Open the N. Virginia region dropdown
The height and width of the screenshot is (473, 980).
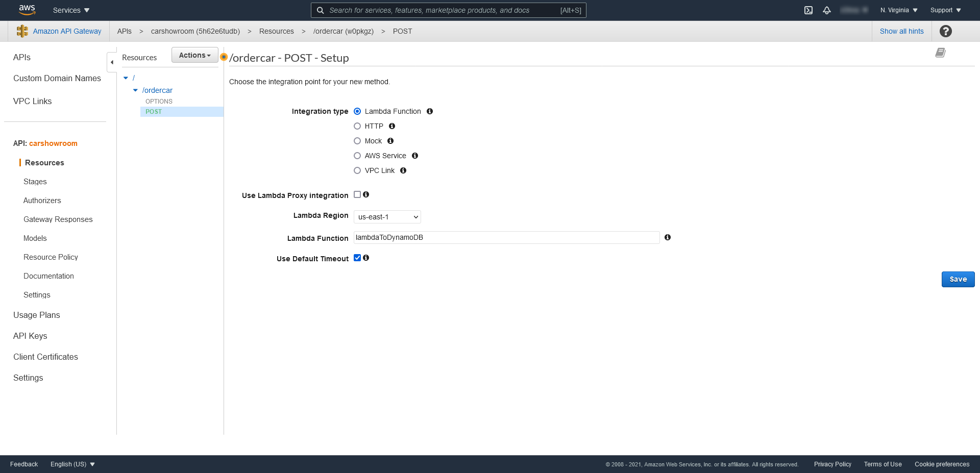[x=899, y=10]
